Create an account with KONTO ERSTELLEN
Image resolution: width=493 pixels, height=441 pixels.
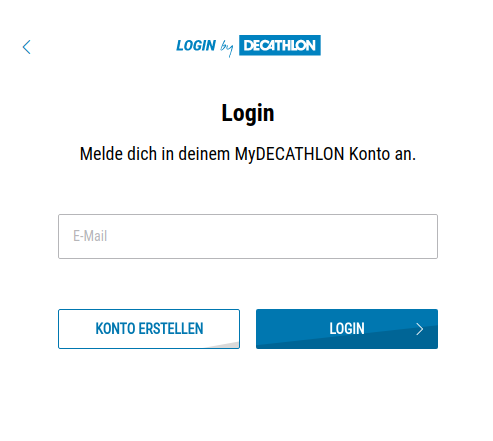point(149,329)
